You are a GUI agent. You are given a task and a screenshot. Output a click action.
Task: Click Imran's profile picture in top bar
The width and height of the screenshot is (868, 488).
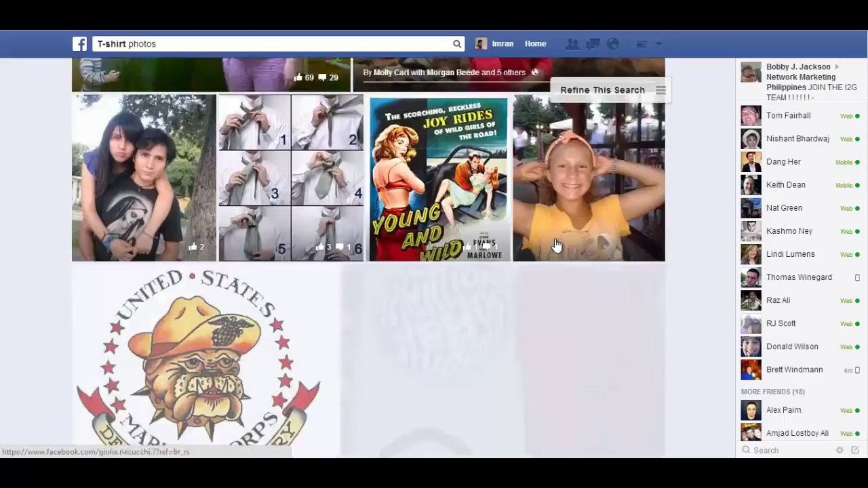point(481,44)
